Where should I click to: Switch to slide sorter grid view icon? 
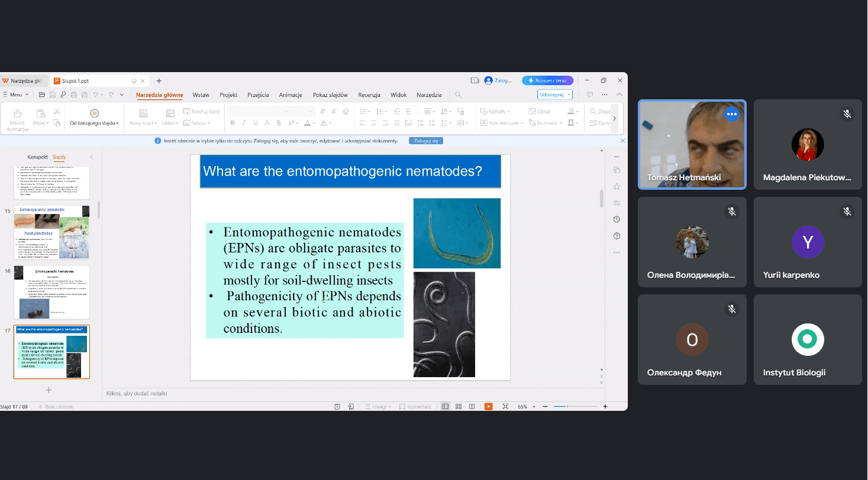(x=459, y=407)
